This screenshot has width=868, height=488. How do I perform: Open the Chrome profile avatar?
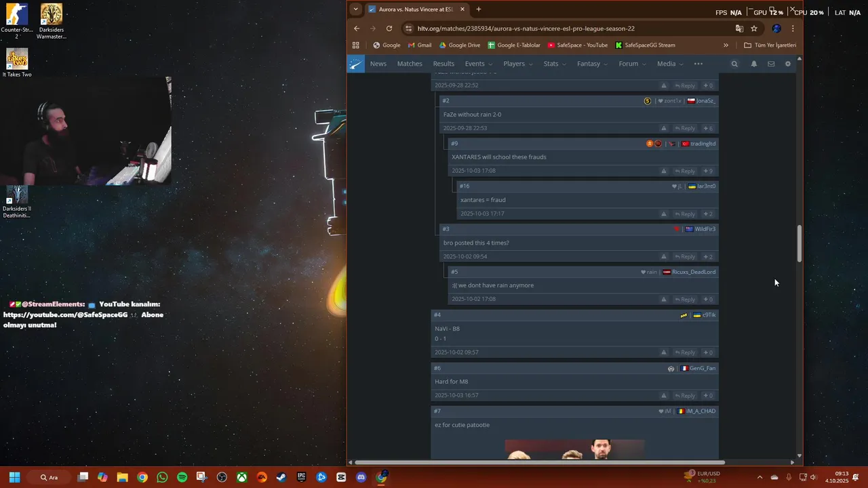(776, 28)
